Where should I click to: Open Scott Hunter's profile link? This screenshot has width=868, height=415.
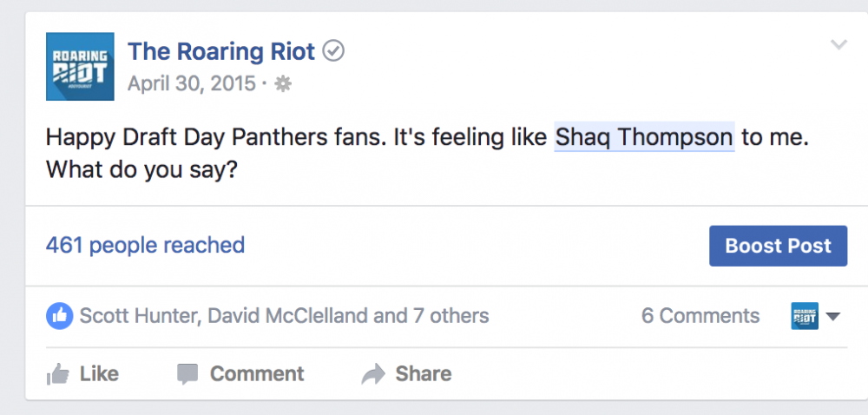pos(137,316)
